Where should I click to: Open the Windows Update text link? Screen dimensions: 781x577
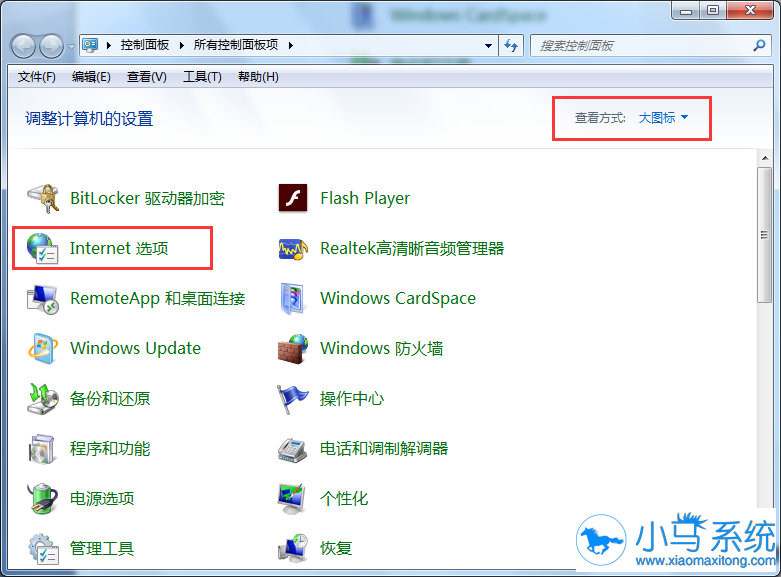click(x=135, y=348)
